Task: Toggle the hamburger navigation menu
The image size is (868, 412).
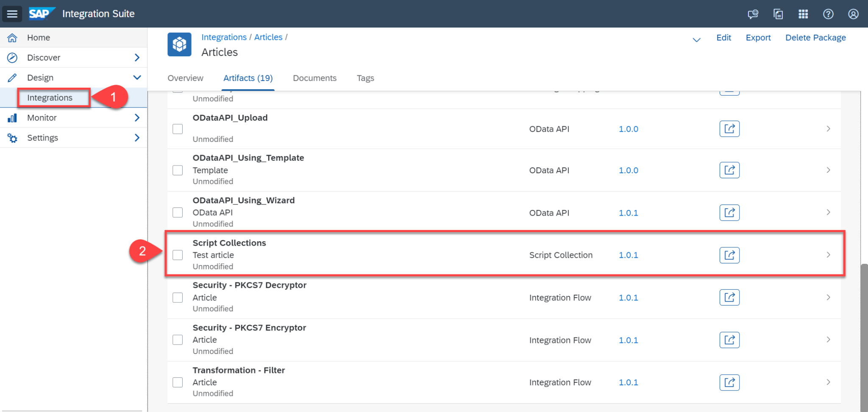Action: [x=12, y=14]
